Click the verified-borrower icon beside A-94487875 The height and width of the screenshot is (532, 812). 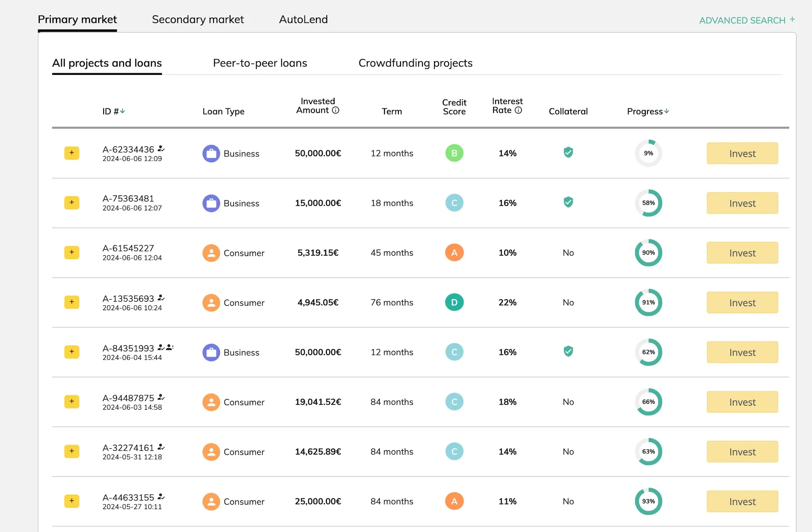point(161,397)
